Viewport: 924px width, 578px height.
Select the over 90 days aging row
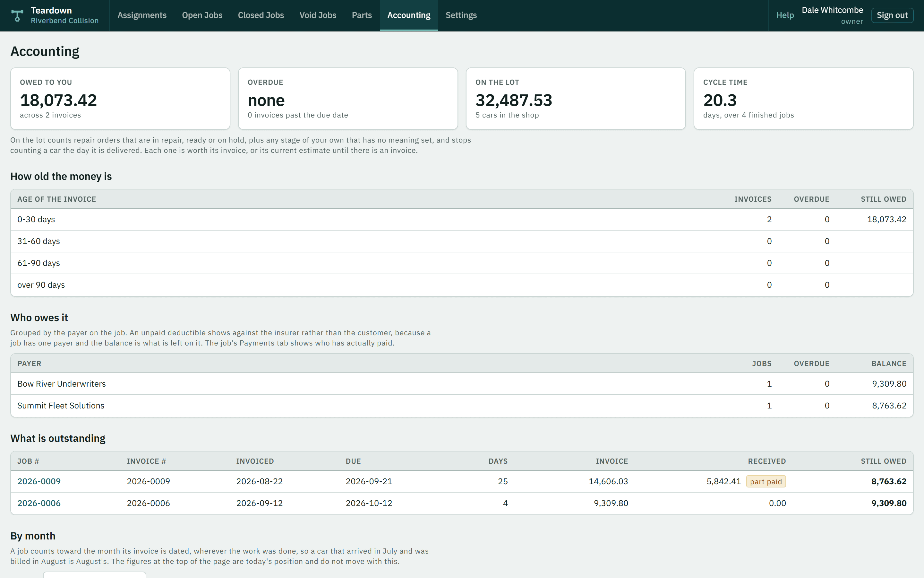(x=462, y=285)
